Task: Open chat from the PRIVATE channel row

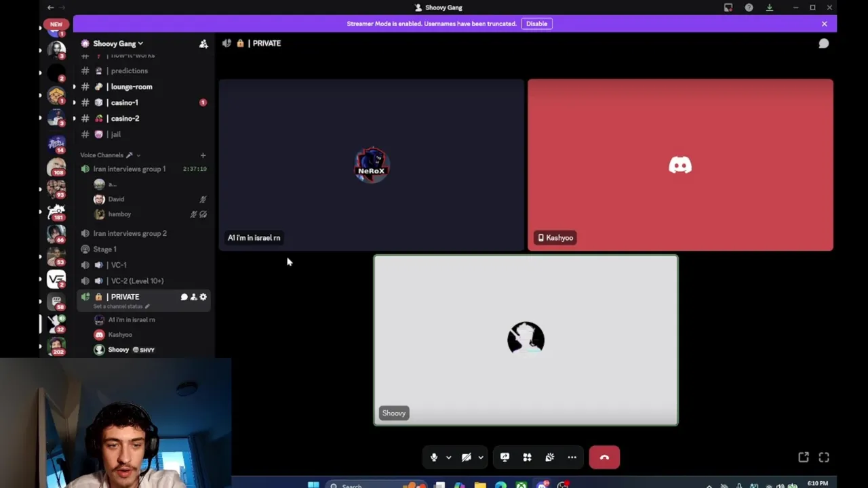Action: [x=184, y=297]
